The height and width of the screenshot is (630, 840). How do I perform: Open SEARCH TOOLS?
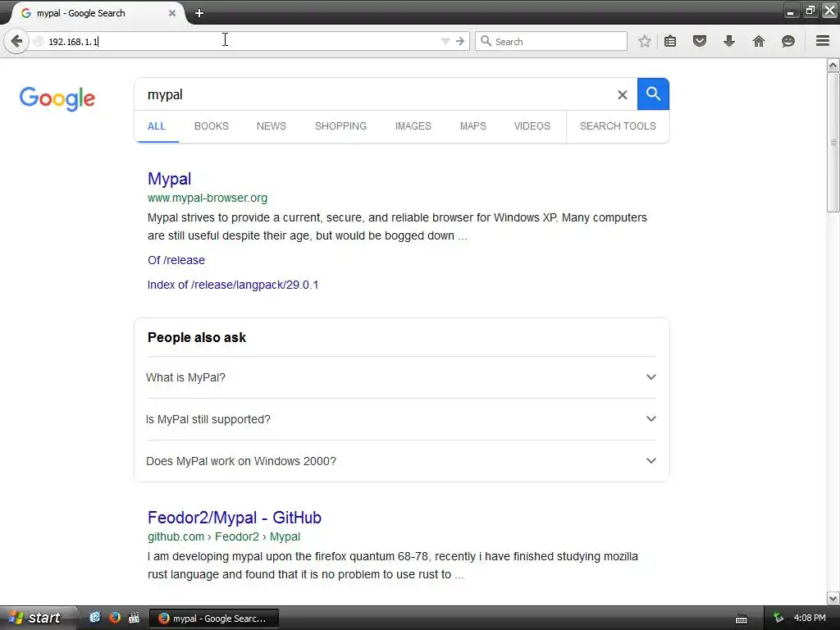click(618, 126)
